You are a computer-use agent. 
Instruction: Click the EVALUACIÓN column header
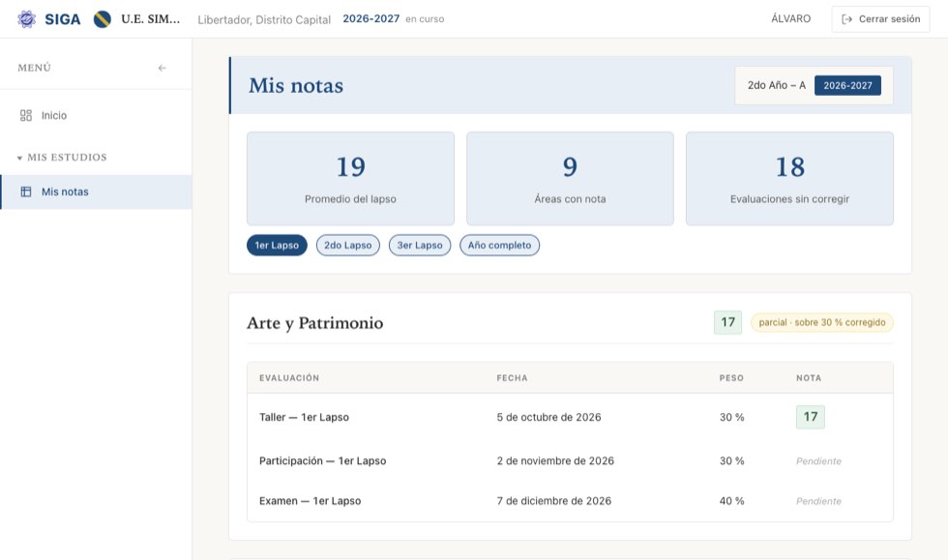pyautogui.click(x=289, y=378)
